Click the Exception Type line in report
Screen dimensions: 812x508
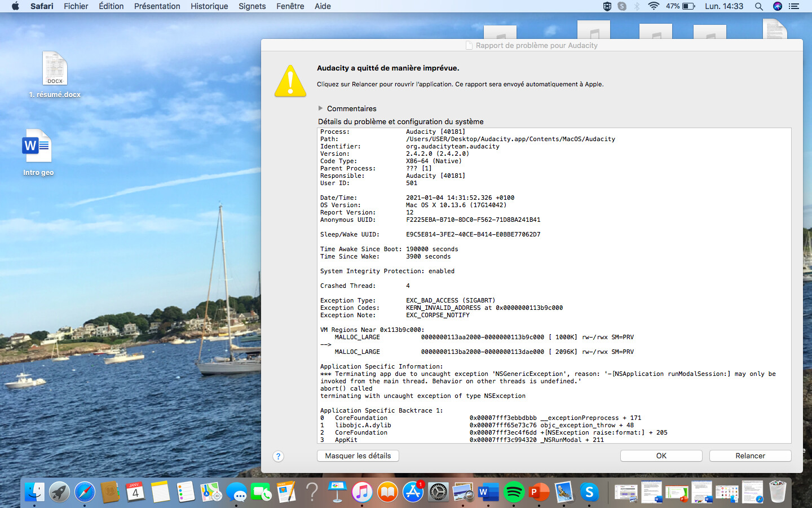[408, 300]
